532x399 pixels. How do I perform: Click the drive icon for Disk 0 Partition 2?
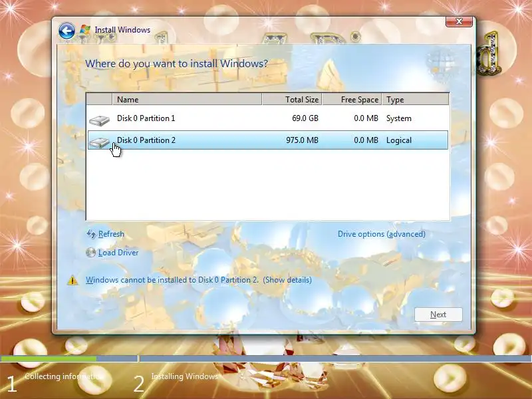(99, 142)
